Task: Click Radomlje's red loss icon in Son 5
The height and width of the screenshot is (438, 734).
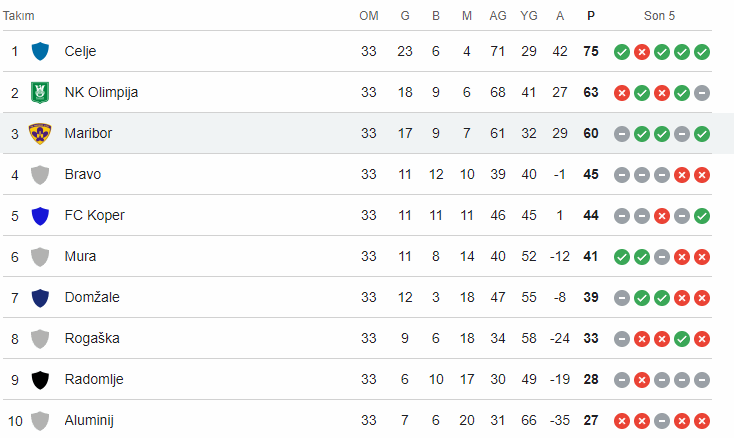Action: [x=642, y=380]
